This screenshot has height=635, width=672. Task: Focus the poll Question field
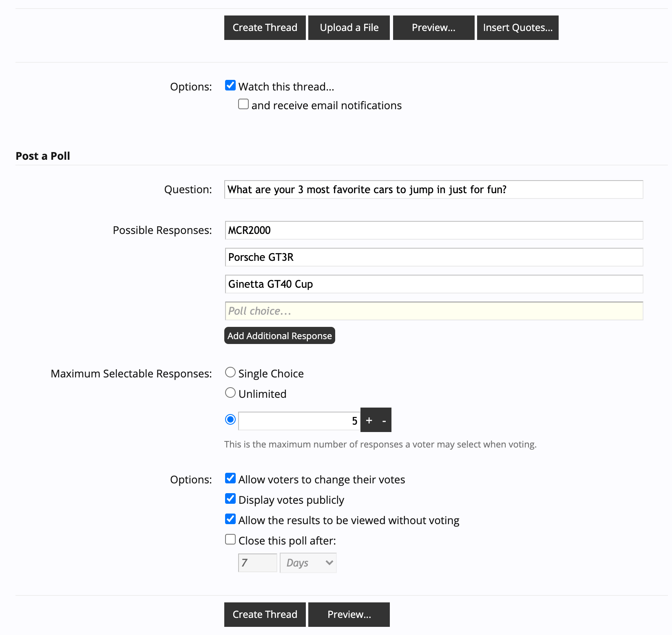point(434,190)
